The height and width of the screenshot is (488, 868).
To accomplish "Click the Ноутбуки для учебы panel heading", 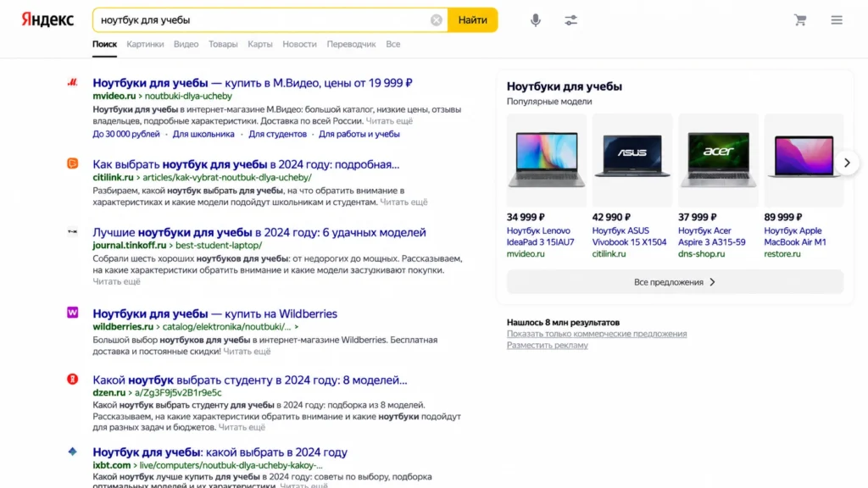I will pyautogui.click(x=564, y=86).
